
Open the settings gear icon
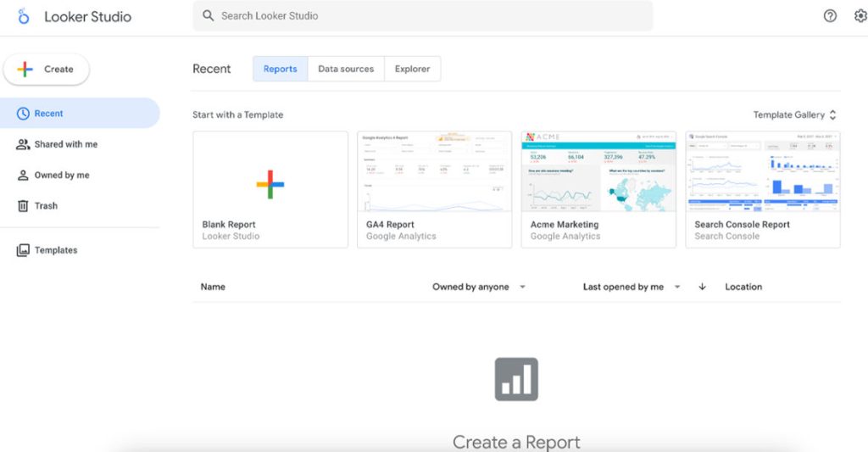click(860, 16)
